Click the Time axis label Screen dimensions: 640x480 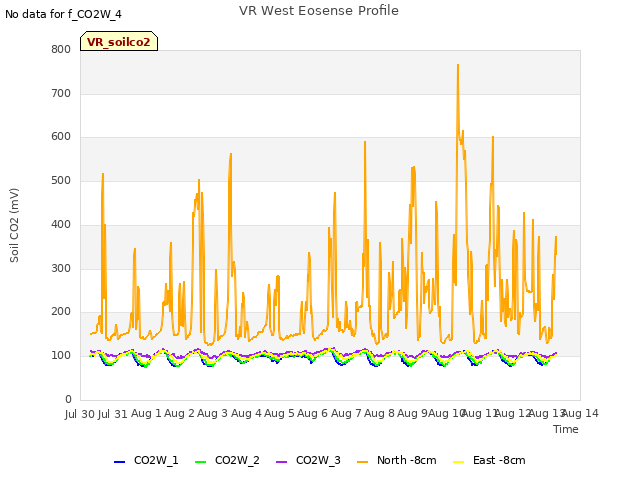tap(566, 429)
